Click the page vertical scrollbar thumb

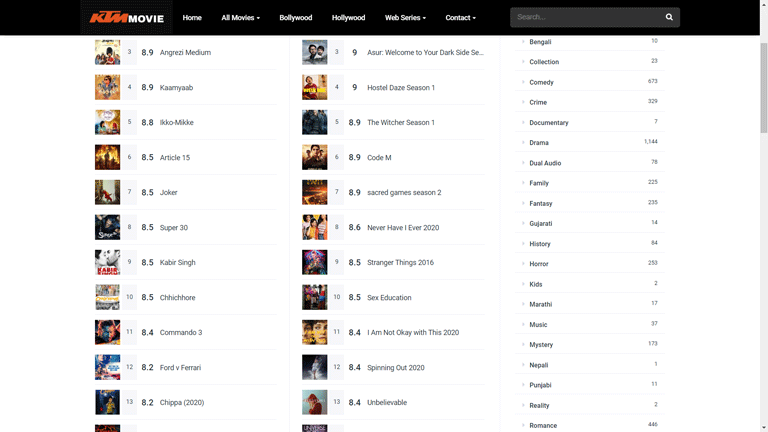(x=764, y=88)
